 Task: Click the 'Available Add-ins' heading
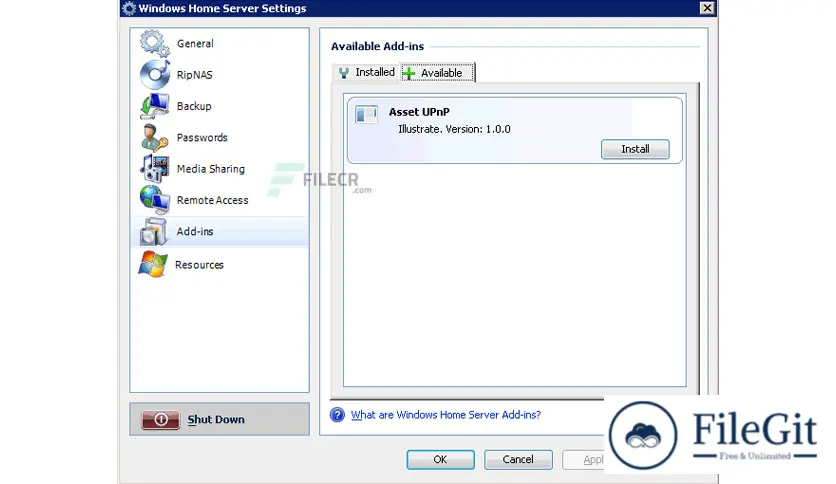pos(377,46)
